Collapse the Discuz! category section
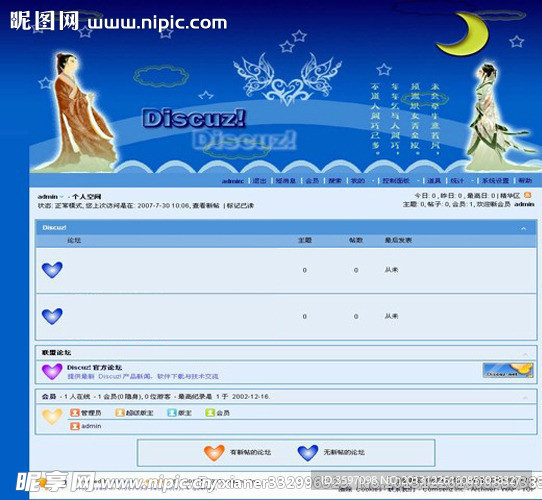Image resolution: width=542 pixels, height=500 pixels. [524, 228]
